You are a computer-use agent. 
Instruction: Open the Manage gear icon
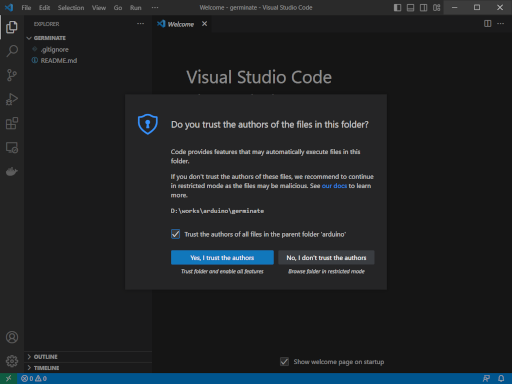(12, 361)
